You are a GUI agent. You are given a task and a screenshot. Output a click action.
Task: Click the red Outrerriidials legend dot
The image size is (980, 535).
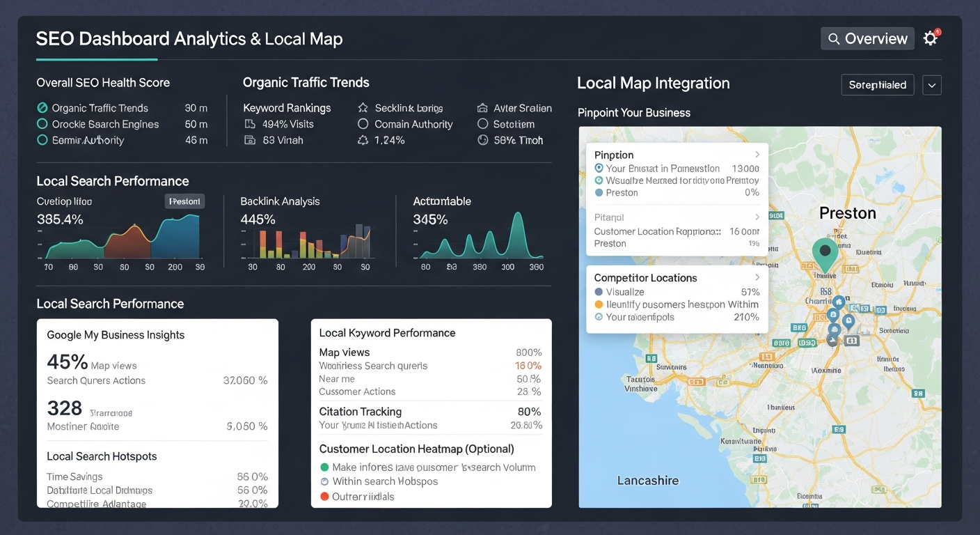324,497
